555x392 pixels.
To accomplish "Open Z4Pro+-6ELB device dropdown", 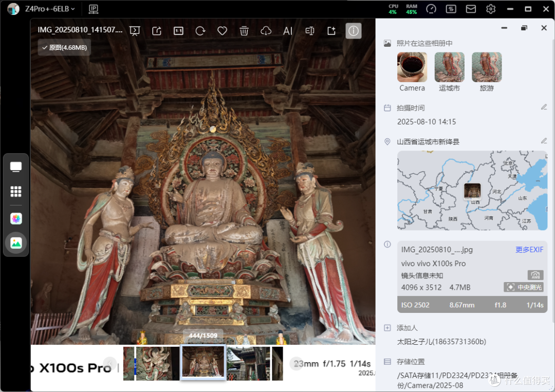I will tap(50, 9).
